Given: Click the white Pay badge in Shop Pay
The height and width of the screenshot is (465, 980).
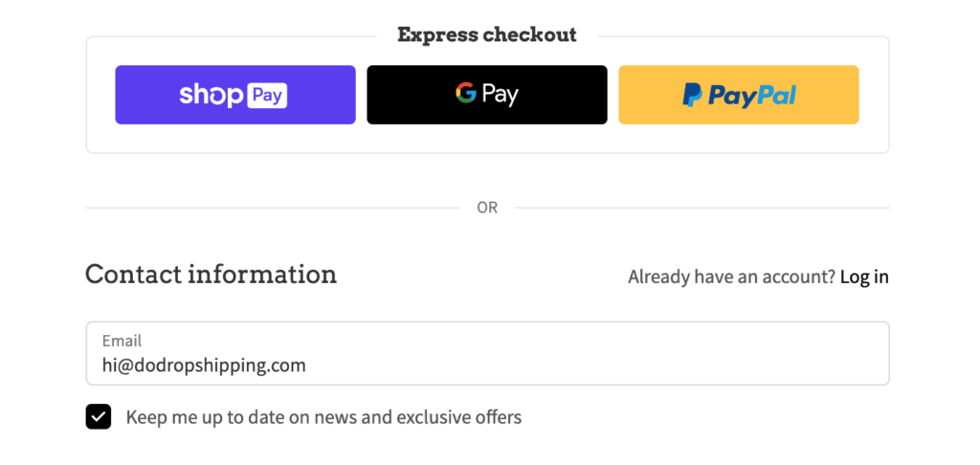Looking at the screenshot, I should coord(267,96).
